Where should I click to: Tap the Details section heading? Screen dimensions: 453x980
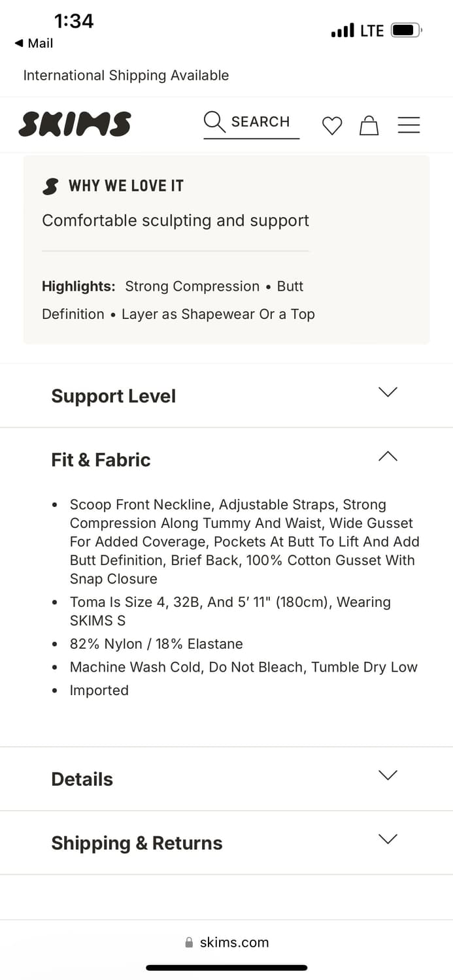tap(82, 779)
